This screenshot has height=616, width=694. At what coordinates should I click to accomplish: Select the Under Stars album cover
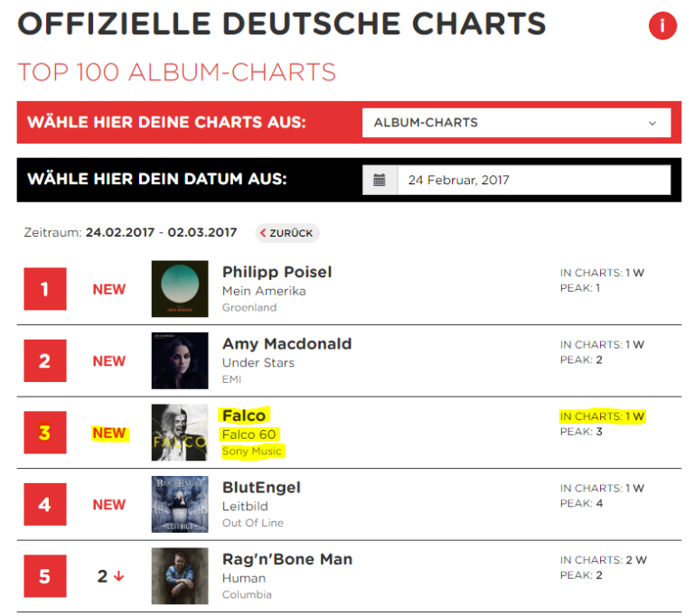(x=180, y=360)
